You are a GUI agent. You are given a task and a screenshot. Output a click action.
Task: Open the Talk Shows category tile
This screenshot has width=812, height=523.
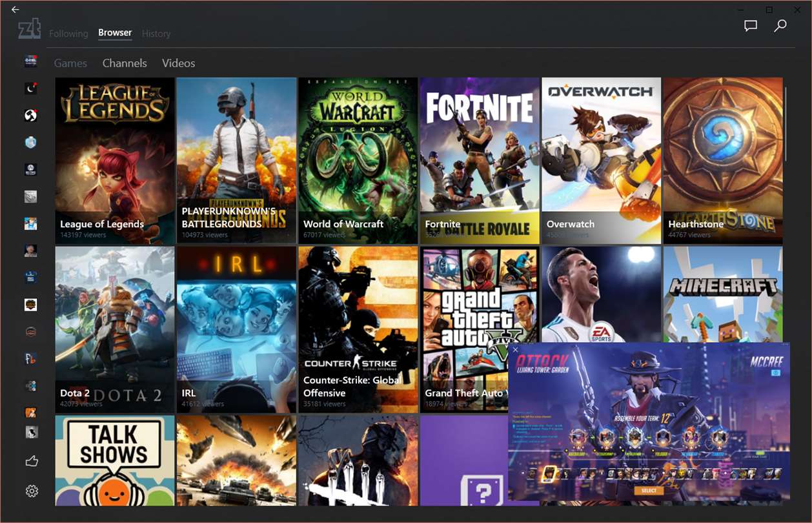[x=115, y=460]
